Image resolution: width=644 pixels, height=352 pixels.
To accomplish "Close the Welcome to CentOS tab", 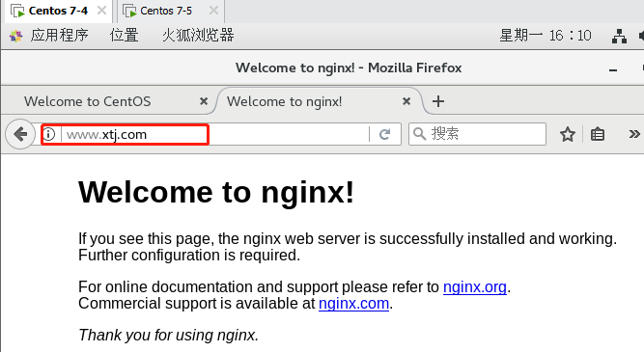I will (x=204, y=101).
